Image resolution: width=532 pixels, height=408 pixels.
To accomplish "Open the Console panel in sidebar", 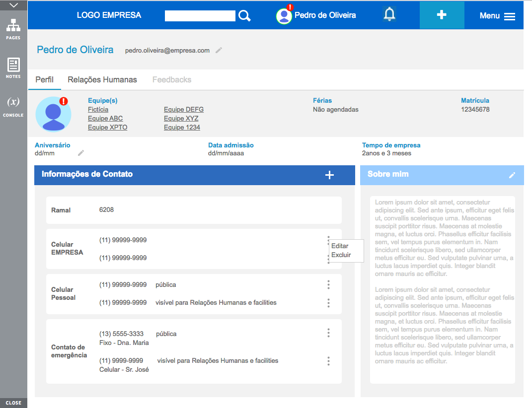I will click(13, 106).
